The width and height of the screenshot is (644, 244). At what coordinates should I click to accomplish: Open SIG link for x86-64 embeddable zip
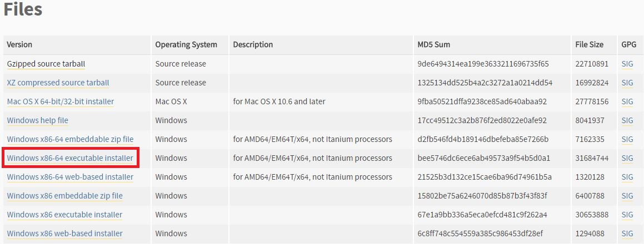pos(627,139)
